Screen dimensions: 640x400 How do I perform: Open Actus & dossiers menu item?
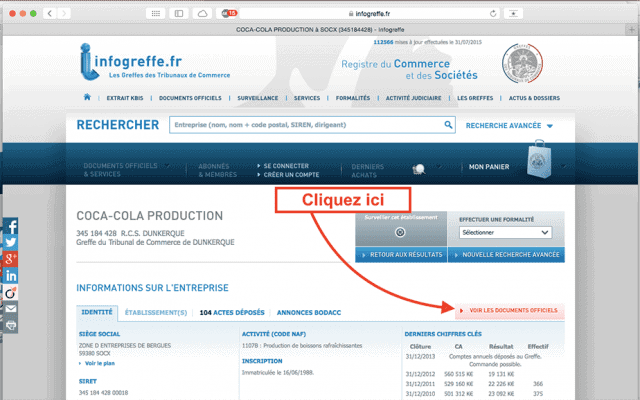[534, 98]
